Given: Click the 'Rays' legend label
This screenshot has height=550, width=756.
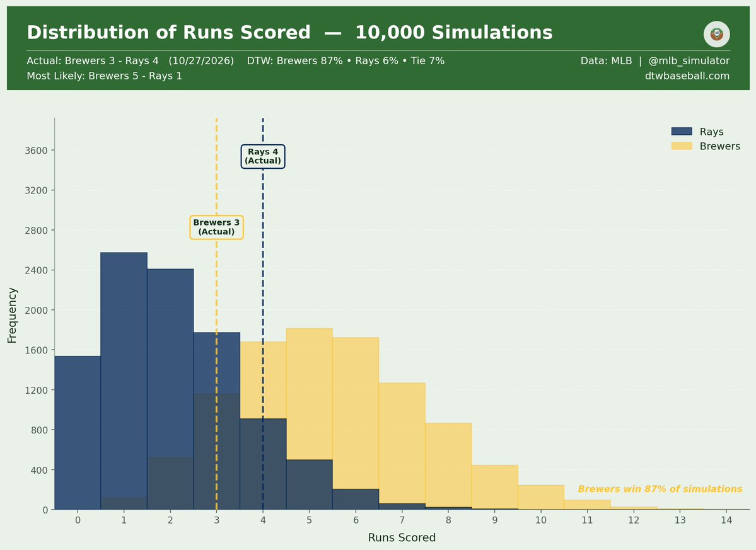Looking at the screenshot, I should (711, 132).
